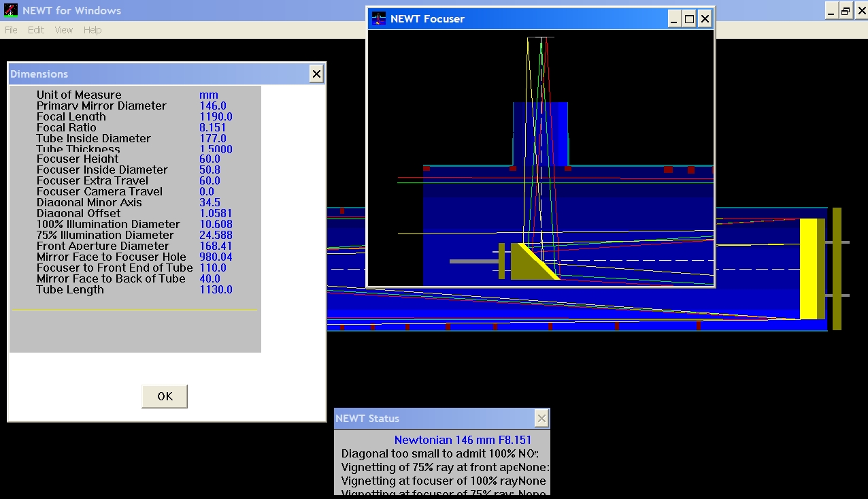This screenshot has width=868, height=499.
Task: Click the NEWT for Windows app icon
Action: [10, 10]
